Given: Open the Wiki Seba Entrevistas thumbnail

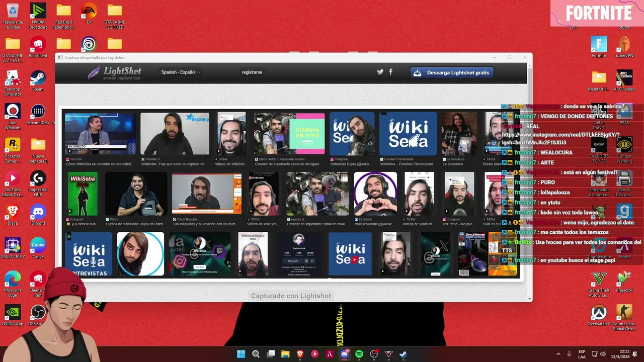Looking at the screenshot, I should pos(89,254).
